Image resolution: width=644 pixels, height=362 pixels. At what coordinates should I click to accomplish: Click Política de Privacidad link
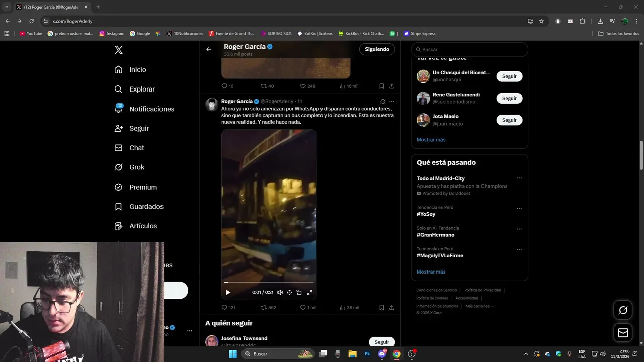pos(482,290)
